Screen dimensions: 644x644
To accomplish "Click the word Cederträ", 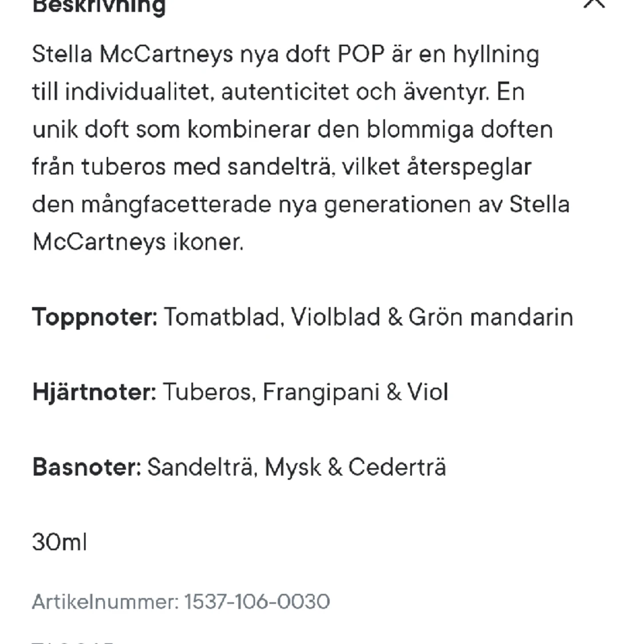I will pos(397,467).
